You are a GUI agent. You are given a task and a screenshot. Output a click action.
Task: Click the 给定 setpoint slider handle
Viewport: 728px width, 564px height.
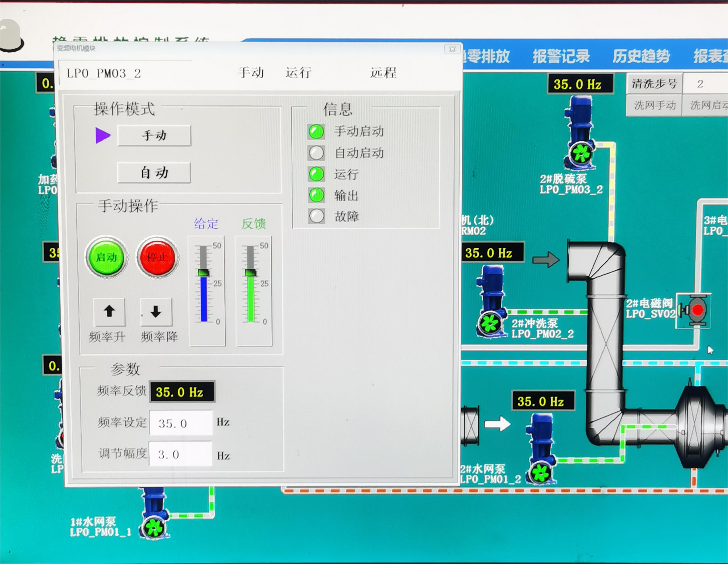(203, 273)
